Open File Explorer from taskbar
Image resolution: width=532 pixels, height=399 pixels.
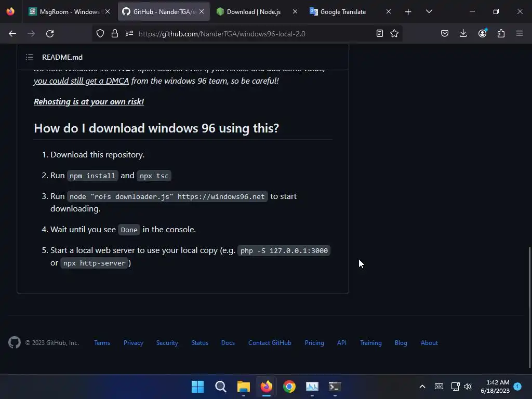point(244,387)
